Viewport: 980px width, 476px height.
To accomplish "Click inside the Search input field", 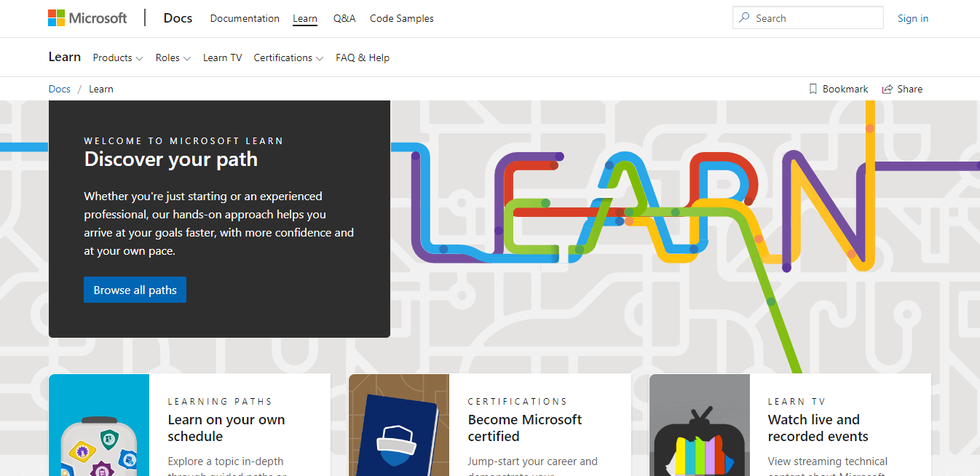I will tap(808, 17).
